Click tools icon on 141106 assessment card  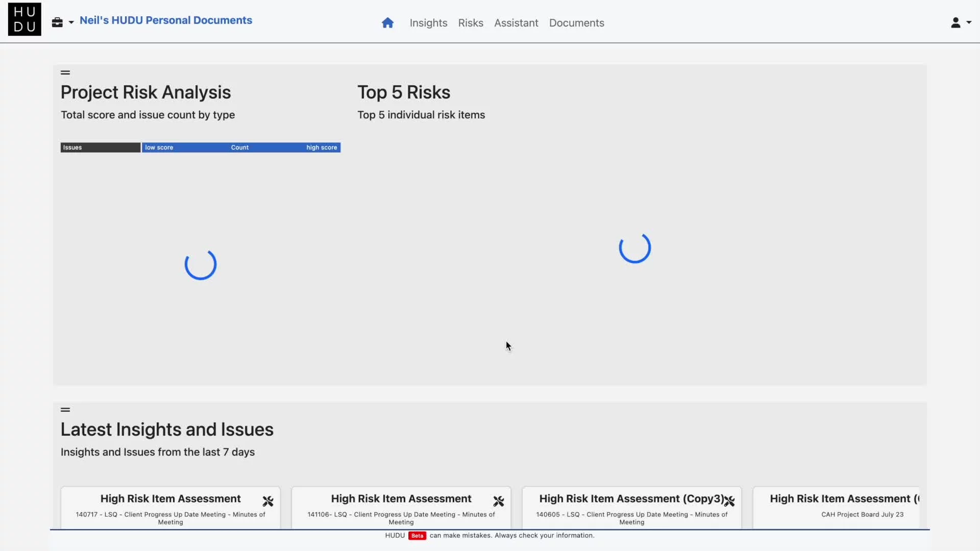499,502
